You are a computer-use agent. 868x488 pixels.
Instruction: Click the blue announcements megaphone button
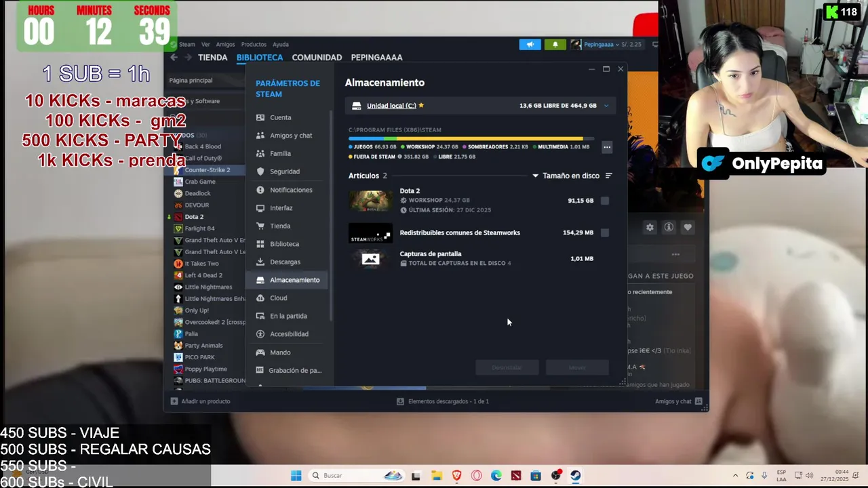click(530, 45)
